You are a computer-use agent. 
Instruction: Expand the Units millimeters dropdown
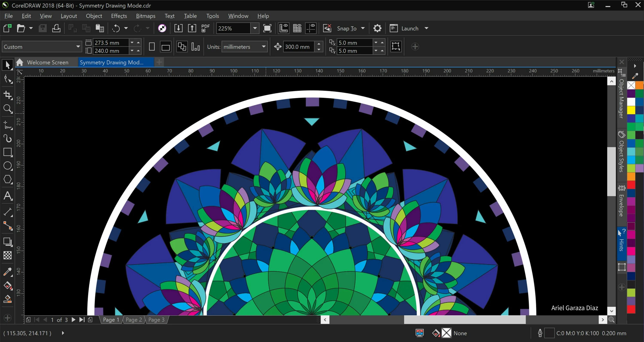263,46
